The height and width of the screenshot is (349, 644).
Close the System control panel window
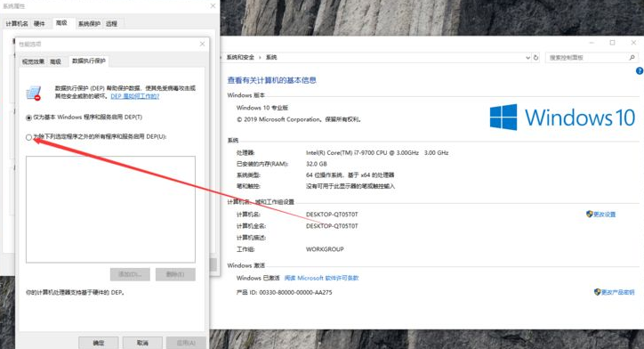tap(633, 43)
